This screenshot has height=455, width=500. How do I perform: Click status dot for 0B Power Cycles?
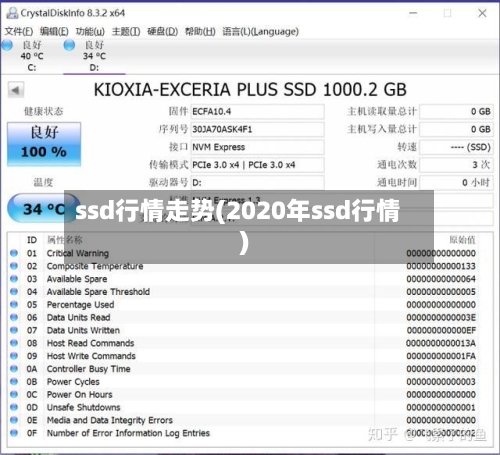coord(14,381)
